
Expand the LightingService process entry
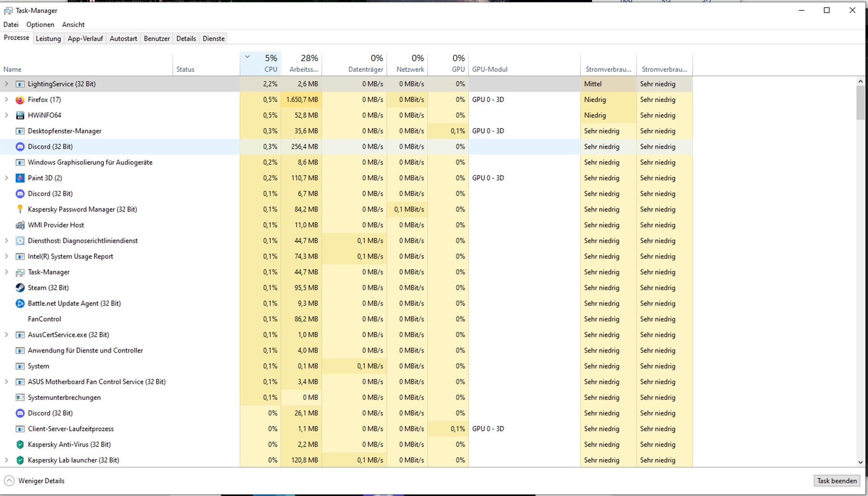(x=6, y=84)
